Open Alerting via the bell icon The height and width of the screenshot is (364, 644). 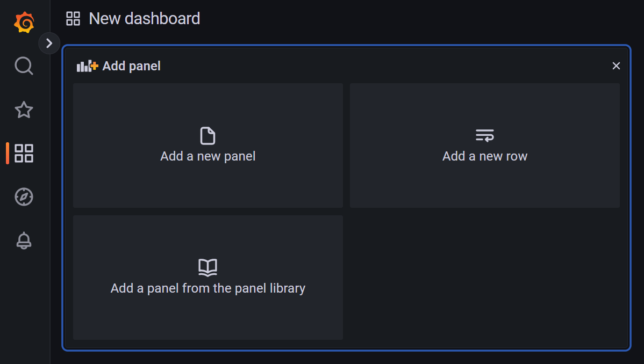click(x=24, y=241)
